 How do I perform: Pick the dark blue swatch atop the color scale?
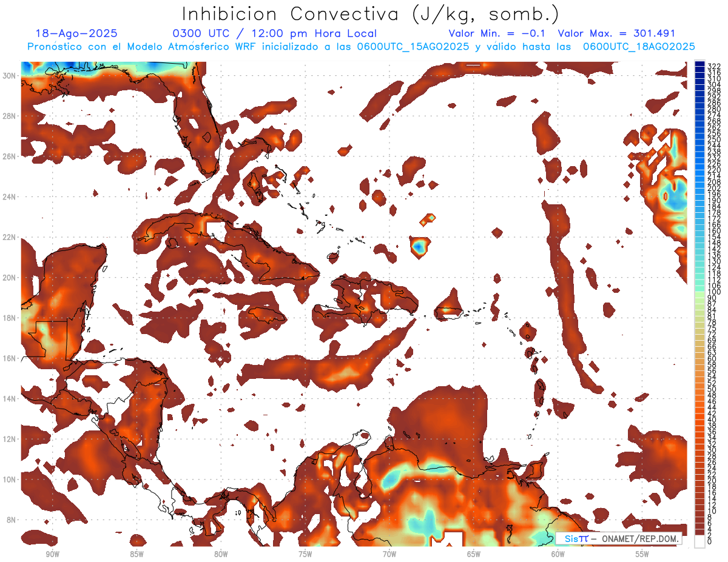[x=699, y=64]
